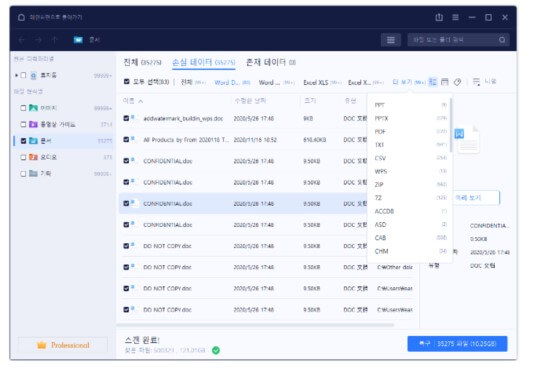Go up one level with up arrow
This screenshot has height=368, width=533.
point(54,40)
